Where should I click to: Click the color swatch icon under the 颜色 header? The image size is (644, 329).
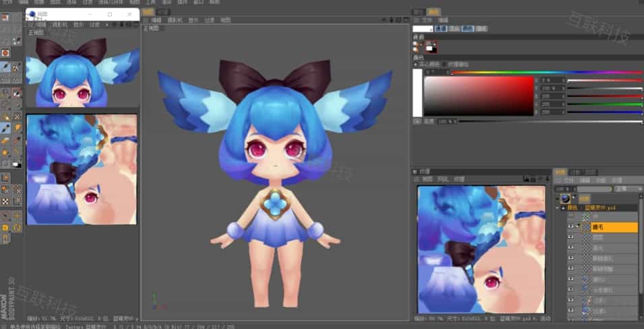(431, 47)
